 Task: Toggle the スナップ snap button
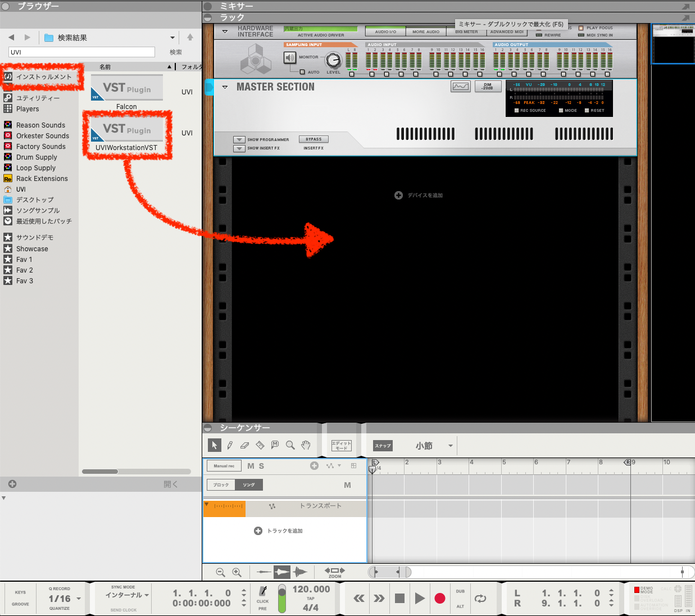pyautogui.click(x=383, y=446)
